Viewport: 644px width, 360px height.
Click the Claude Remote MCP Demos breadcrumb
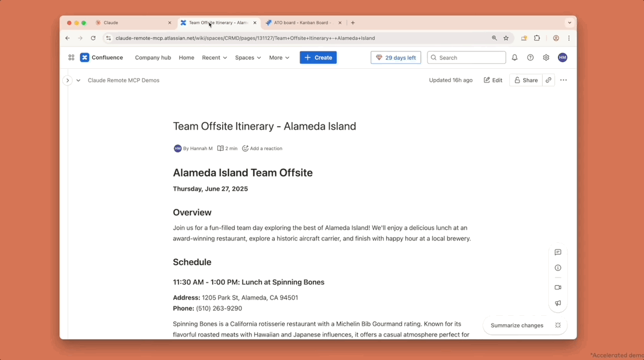[123, 80]
